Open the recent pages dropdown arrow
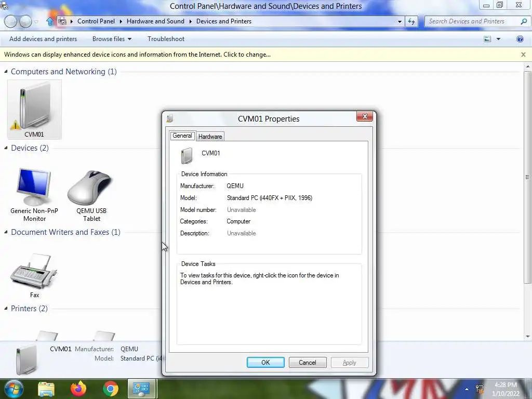Screen dimensions: 532x399 pos(36,22)
